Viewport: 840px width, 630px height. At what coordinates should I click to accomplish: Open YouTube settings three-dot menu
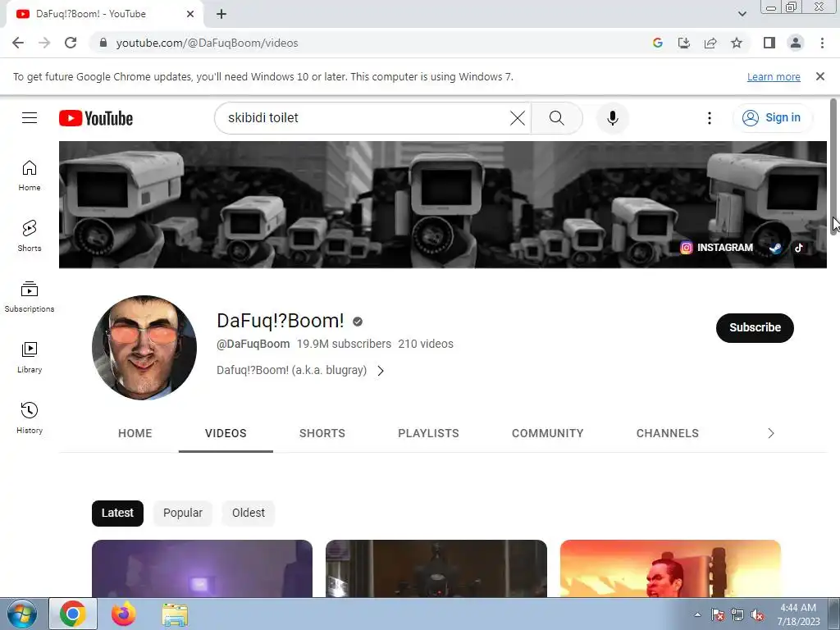pos(710,118)
